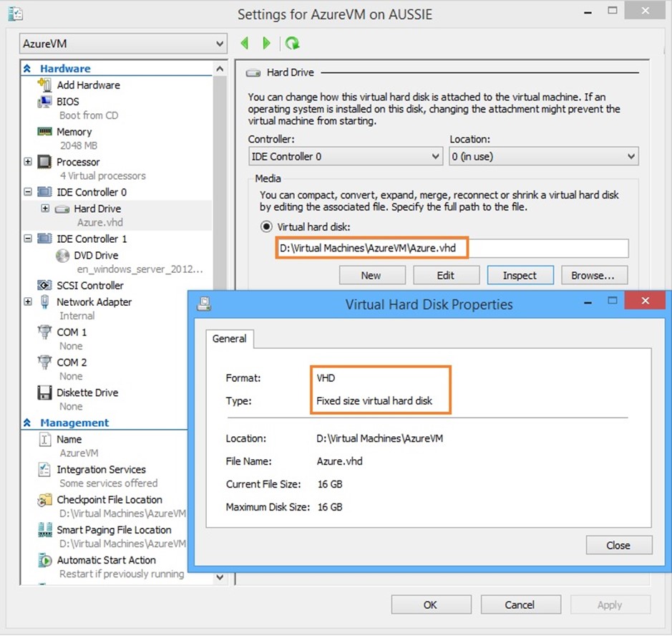The image size is (672, 636).
Task: Select Automatic Start Action item
Action: coord(105,560)
